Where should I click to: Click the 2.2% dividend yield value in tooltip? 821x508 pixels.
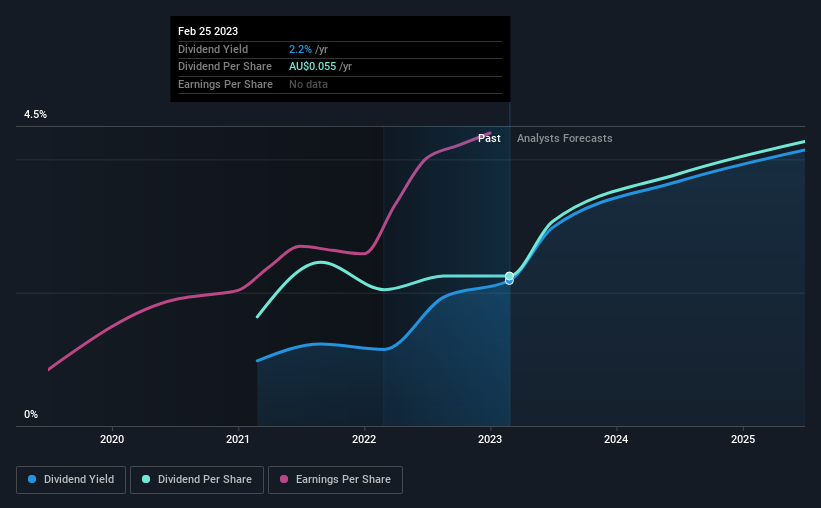(301, 49)
